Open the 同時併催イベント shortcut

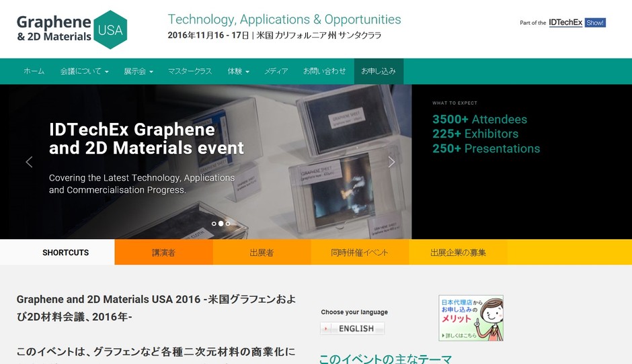pyautogui.click(x=360, y=252)
